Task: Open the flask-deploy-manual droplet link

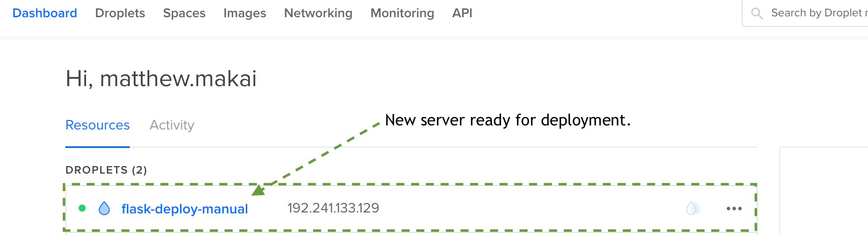Action: [185, 208]
